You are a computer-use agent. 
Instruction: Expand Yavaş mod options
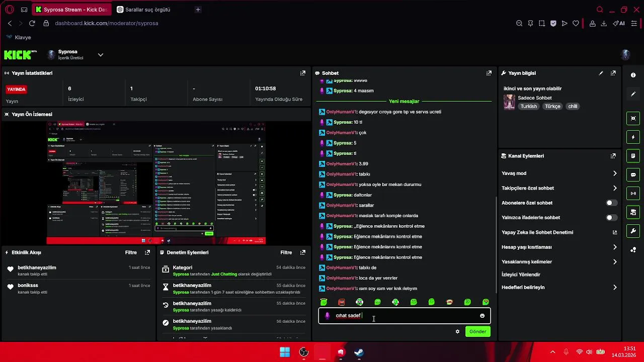pyautogui.click(x=614, y=173)
